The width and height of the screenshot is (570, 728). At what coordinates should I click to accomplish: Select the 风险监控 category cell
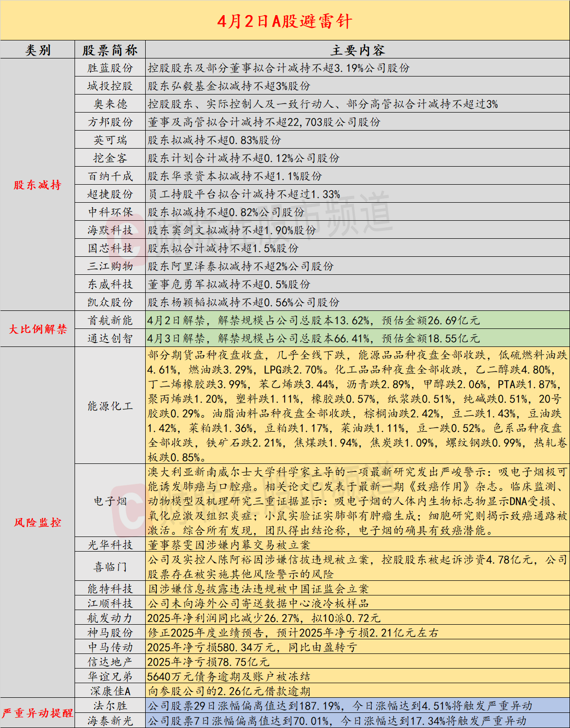pyautogui.click(x=38, y=523)
